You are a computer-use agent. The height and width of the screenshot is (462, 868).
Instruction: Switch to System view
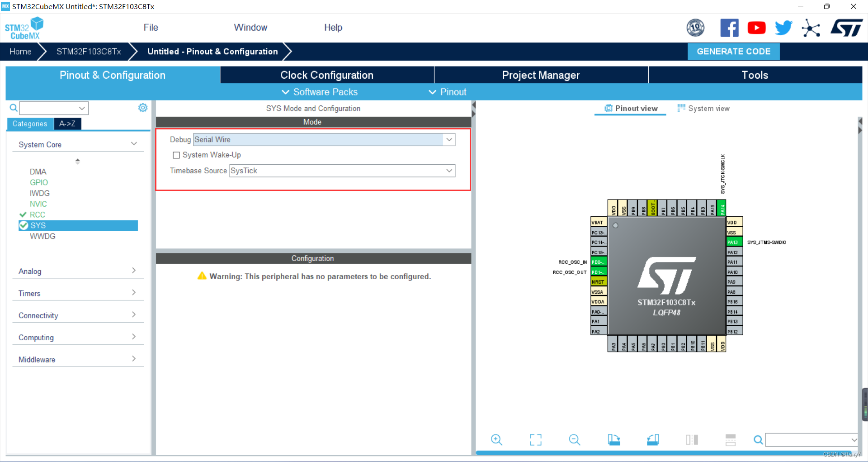pos(703,108)
